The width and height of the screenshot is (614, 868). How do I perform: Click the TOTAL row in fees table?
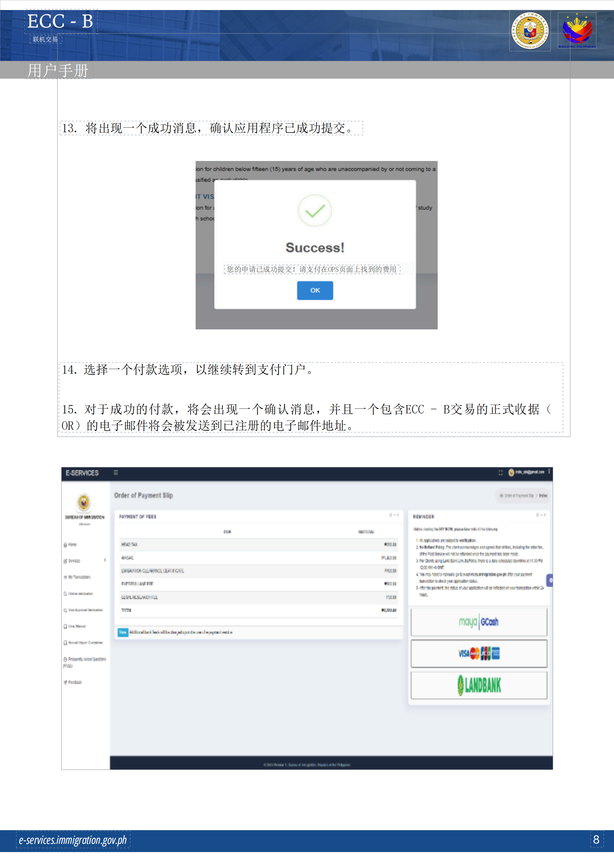pyautogui.click(x=258, y=611)
